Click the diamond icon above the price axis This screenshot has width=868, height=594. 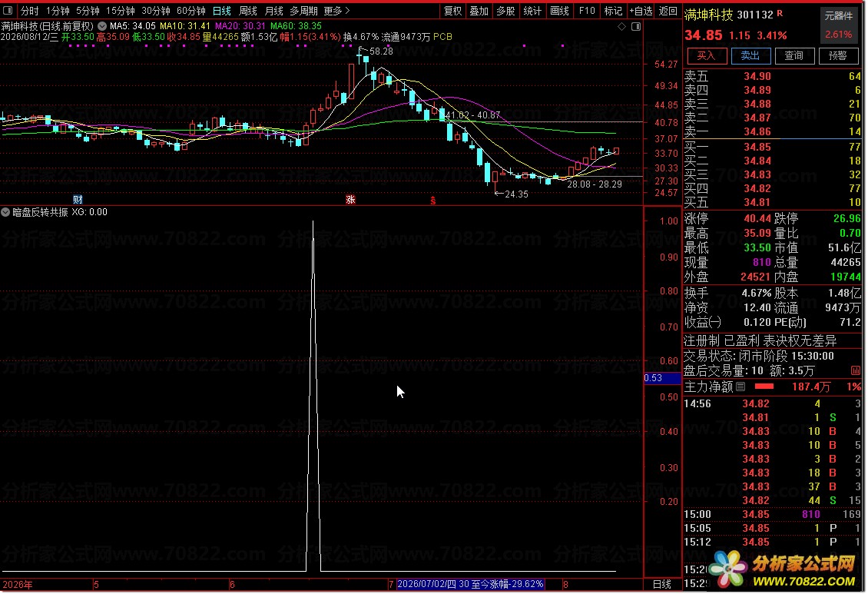[621, 27]
